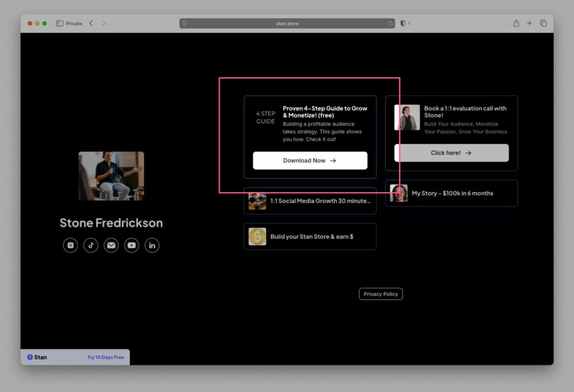Click the stan.store address bar
The width and height of the screenshot is (574, 392).
coord(287,24)
